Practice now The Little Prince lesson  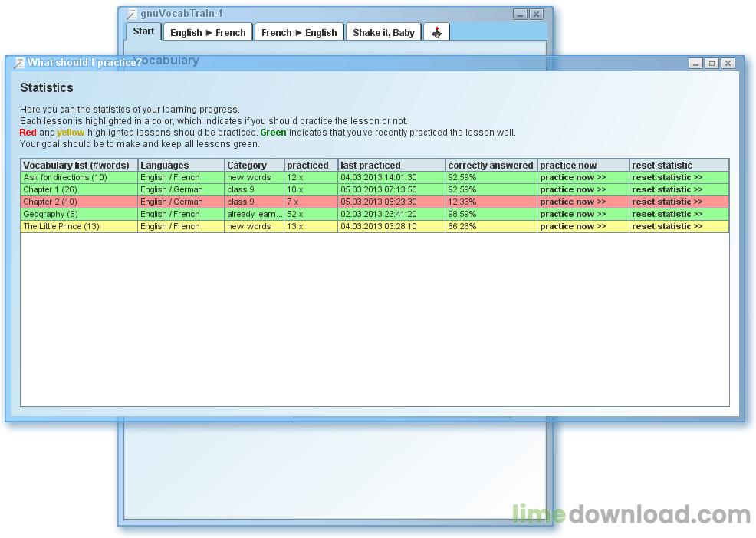[573, 226]
